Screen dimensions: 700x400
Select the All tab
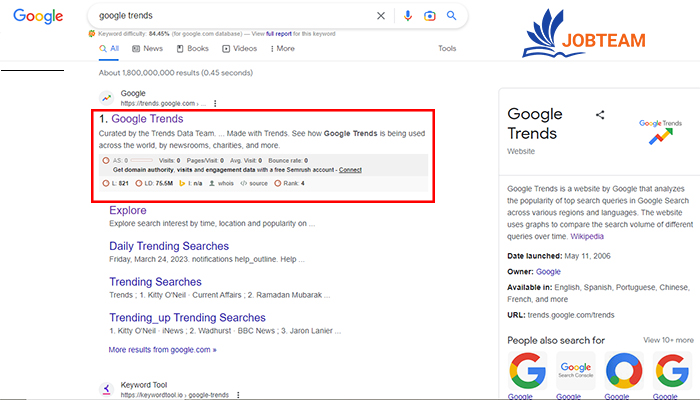click(109, 49)
